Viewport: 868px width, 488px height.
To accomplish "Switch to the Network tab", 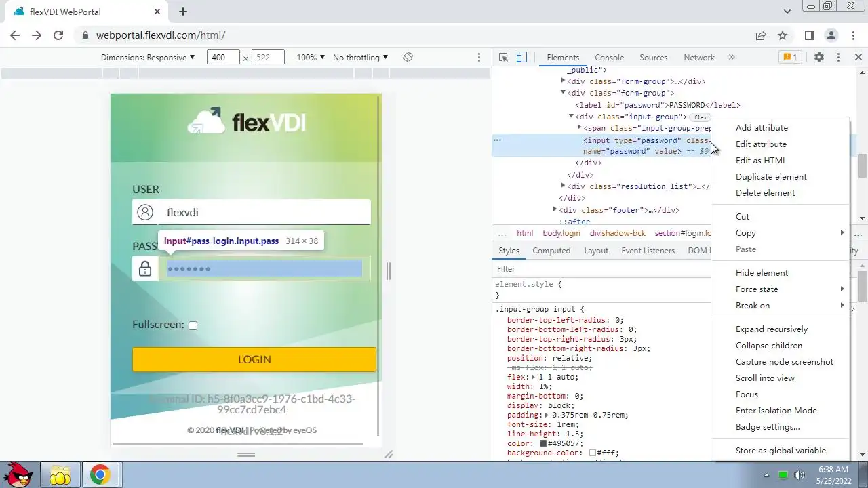I will 699,58.
